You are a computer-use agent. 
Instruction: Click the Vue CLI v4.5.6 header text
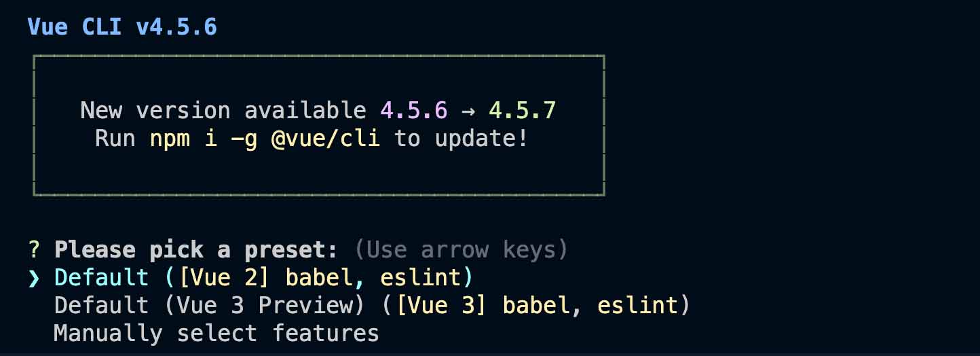pos(122,27)
